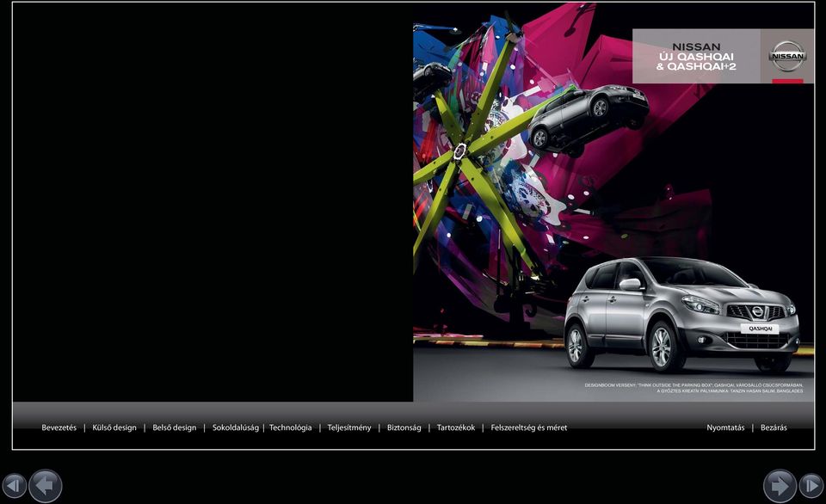Image resolution: width=826 pixels, height=504 pixels.
Task: Go to the Biztonság section
Action: (x=404, y=427)
